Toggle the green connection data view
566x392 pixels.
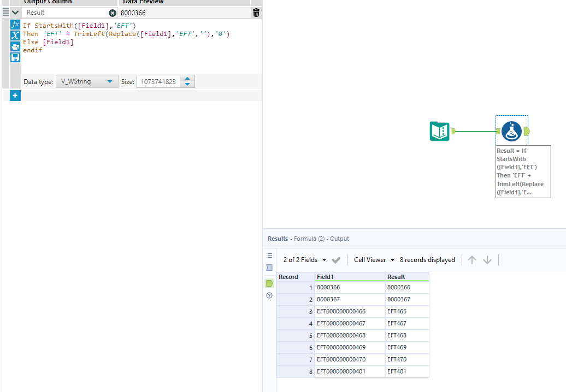tap(269, 283)
